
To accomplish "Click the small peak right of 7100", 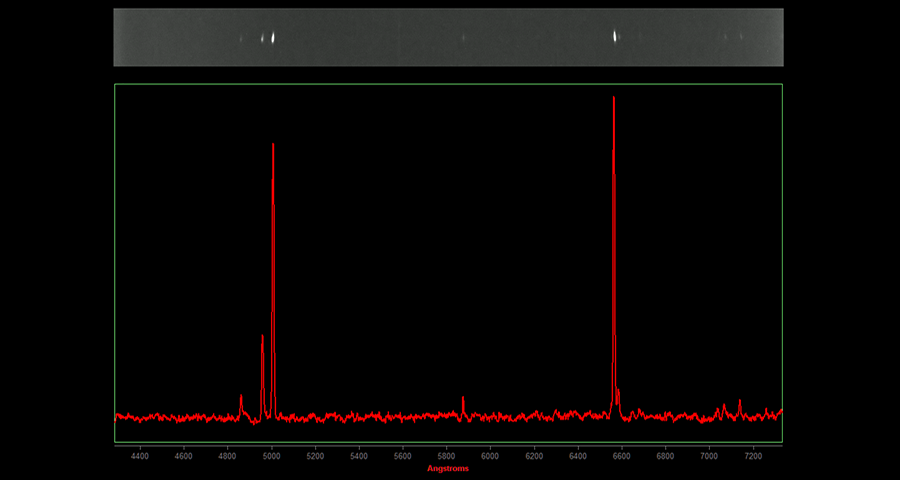I will click(x=740, y=405).
